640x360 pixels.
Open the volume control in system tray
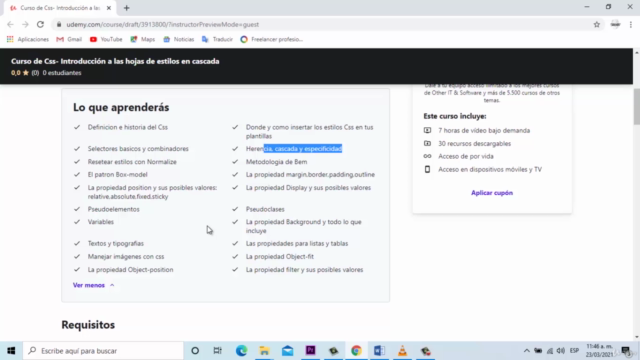click(x=561, y=351)
